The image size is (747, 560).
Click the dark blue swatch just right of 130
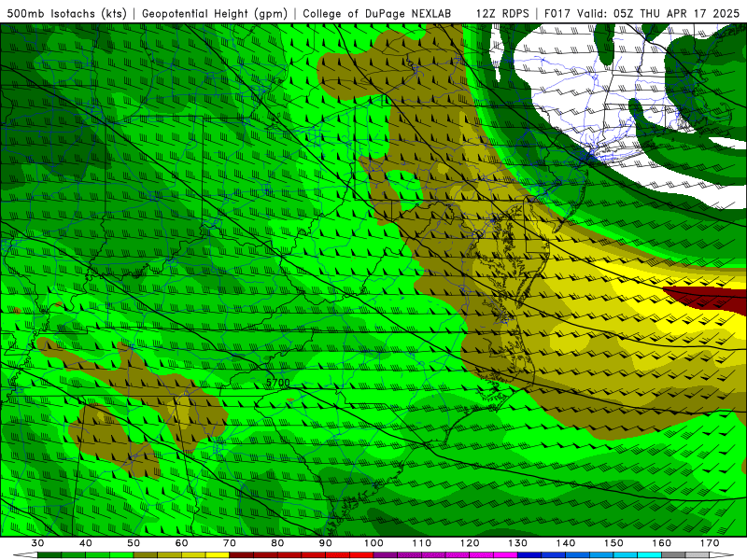click(529, 554)
